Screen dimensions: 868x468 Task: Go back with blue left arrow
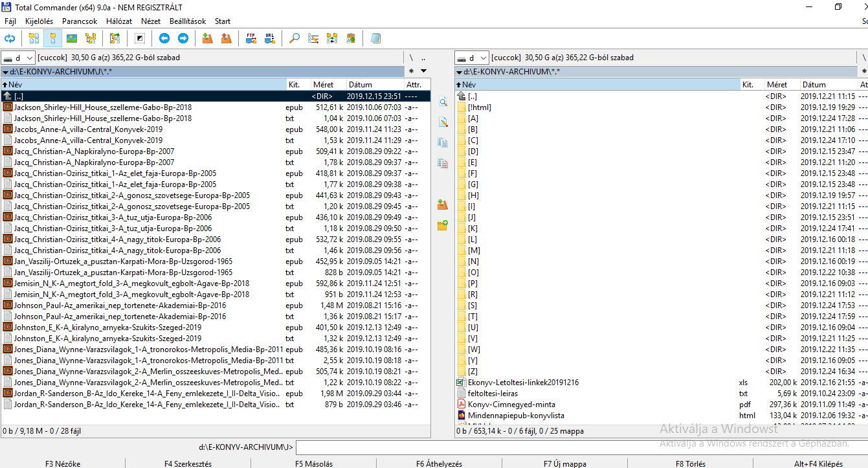click(x=164, y=38)
